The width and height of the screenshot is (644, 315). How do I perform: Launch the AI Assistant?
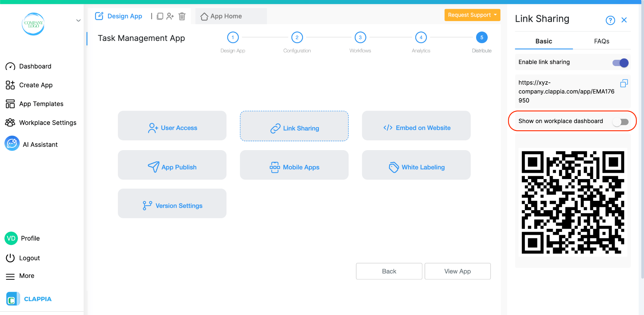[31, 144]
